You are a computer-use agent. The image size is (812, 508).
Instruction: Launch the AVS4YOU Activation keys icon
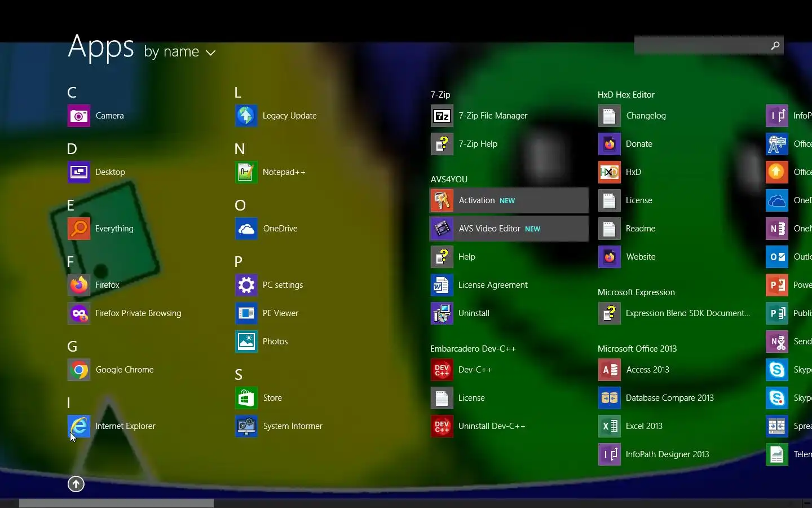(x=442, y=200)
